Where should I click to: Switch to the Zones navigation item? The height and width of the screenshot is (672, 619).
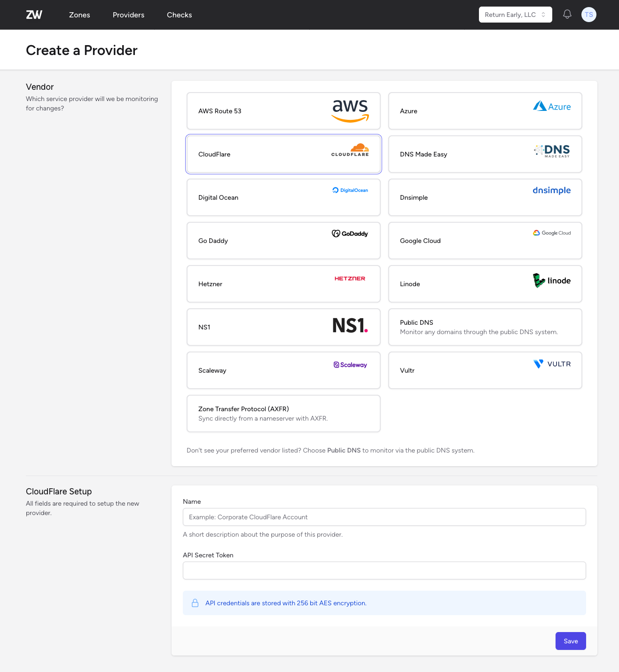(79, 15)
